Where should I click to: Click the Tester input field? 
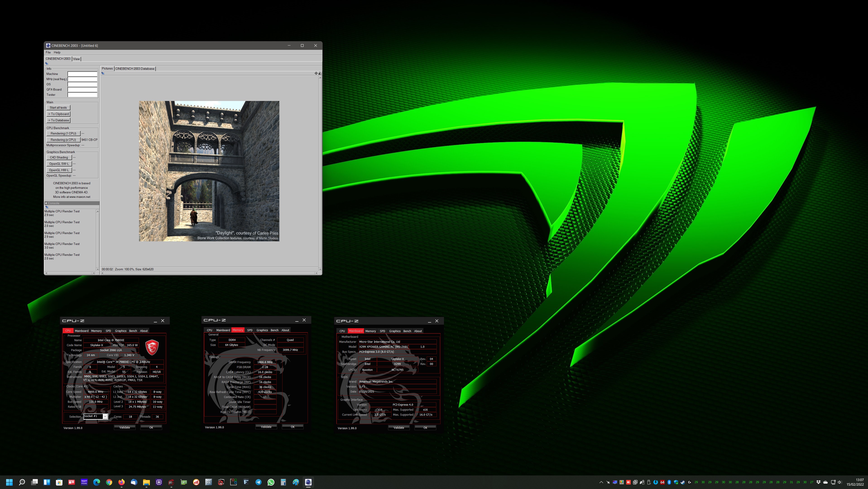point(82,95)
